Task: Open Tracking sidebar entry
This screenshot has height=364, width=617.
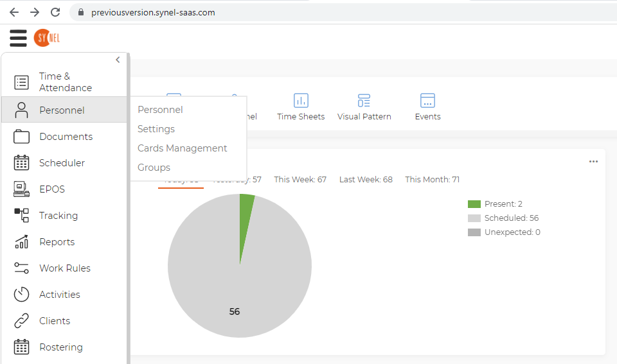Action: 58,216
